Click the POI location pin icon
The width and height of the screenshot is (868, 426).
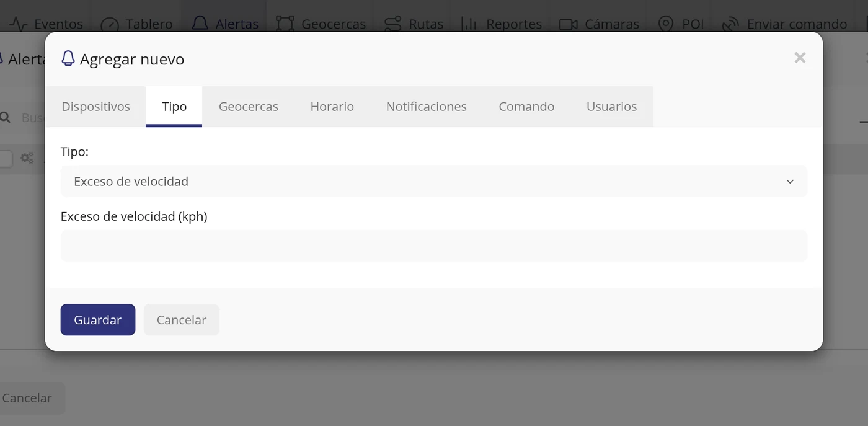666,24
